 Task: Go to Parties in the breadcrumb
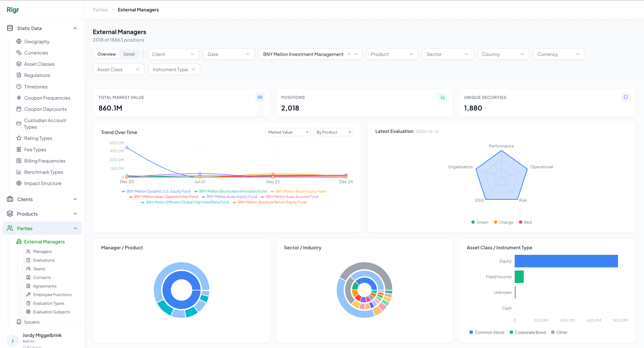[x=100, y=10]
